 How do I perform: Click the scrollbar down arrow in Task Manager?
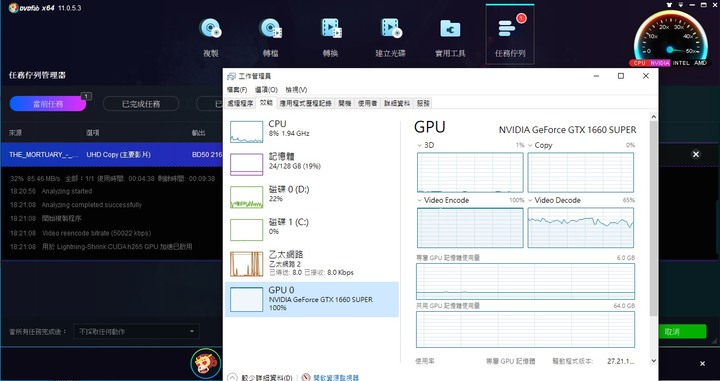(x=653, y=361)
